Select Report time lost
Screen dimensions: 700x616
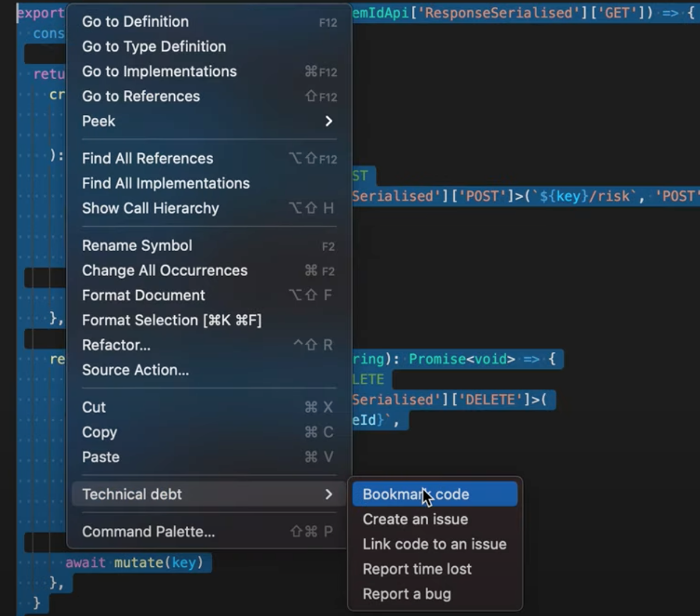pos(435,569)
